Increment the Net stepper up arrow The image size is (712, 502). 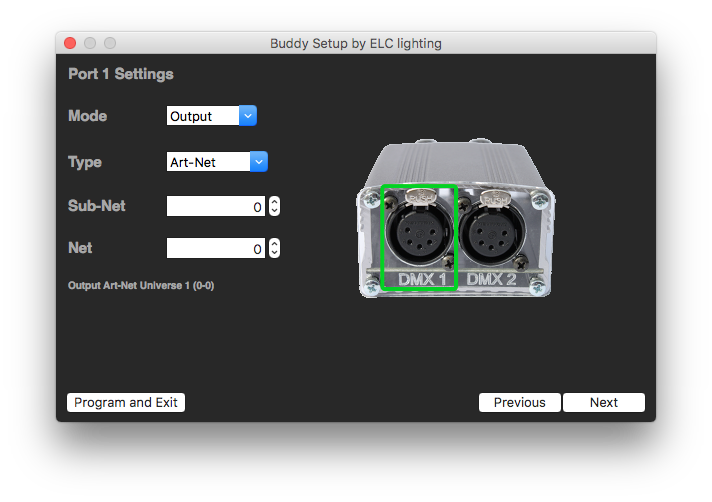(x=274, y=243)
